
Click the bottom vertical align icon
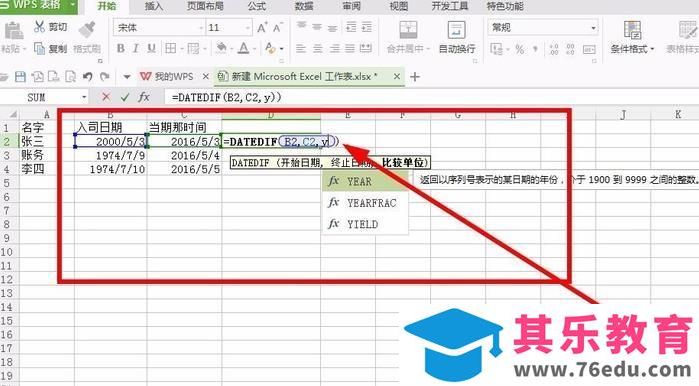[333, 28]
